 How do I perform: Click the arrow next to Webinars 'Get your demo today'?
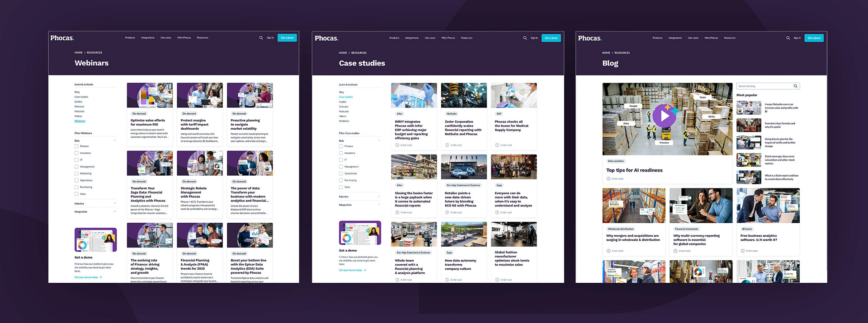[100, 277]
